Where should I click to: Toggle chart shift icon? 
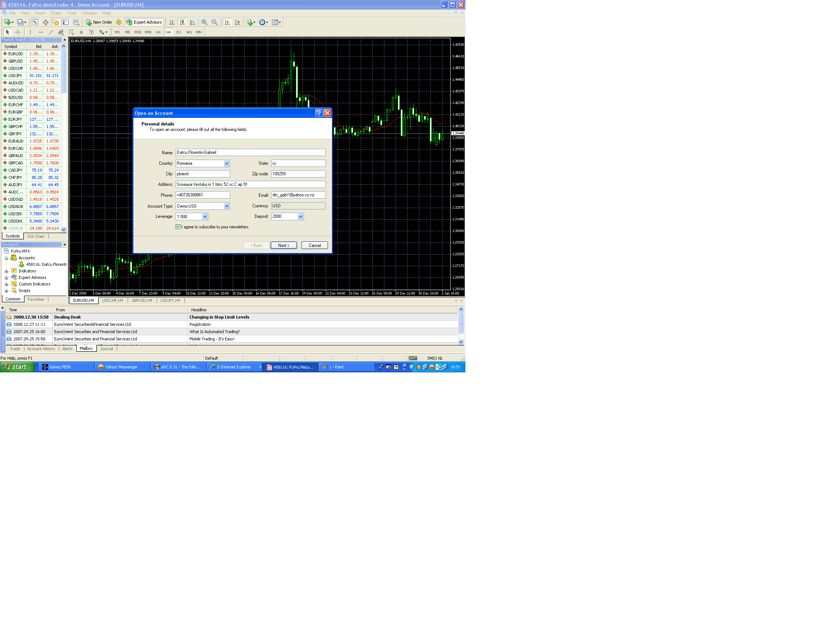pos(238,23)
